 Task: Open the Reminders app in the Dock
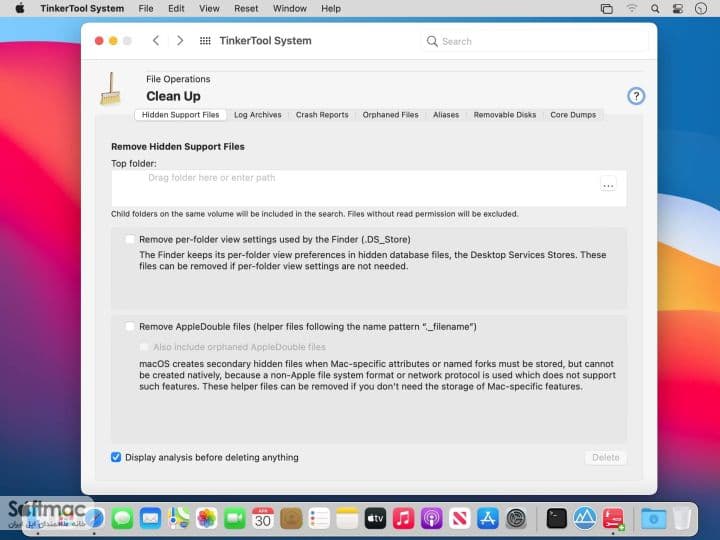[x=319, y=519]
